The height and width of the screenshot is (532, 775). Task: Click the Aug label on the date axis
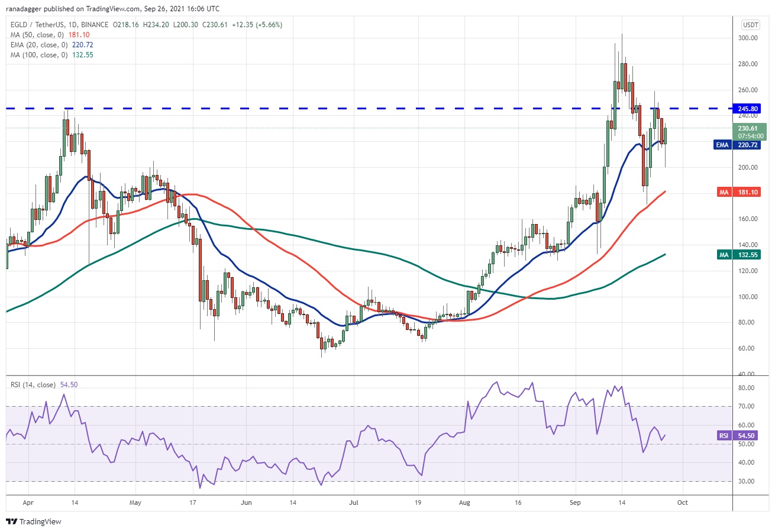point(464,502)
